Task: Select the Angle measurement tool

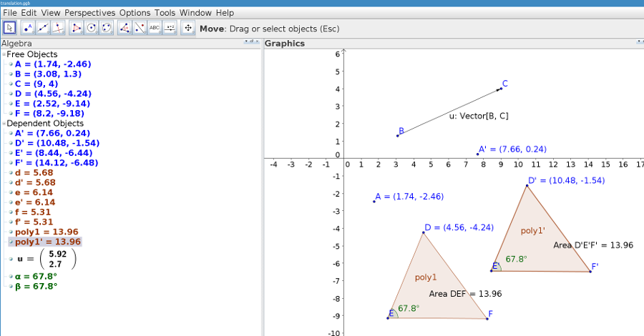Action: (x=125, y=28)
